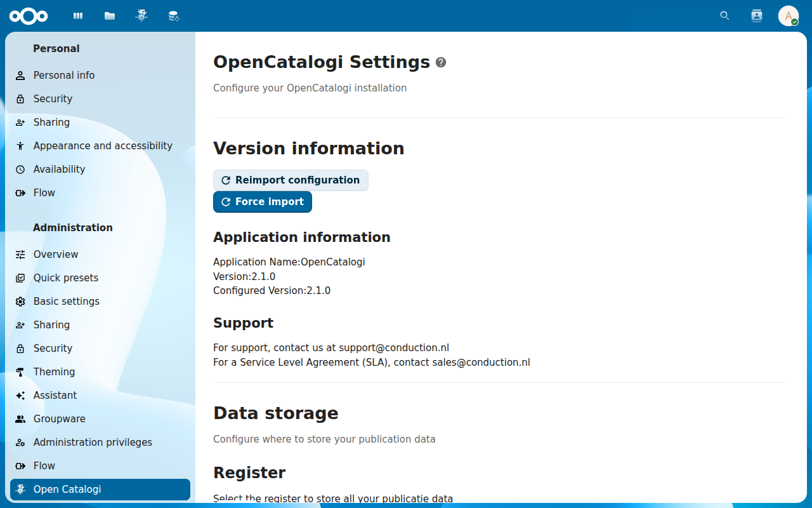Click the Reimport configuration button
The width and height of the screenshot is (812, 508).
tap(291, 180)
